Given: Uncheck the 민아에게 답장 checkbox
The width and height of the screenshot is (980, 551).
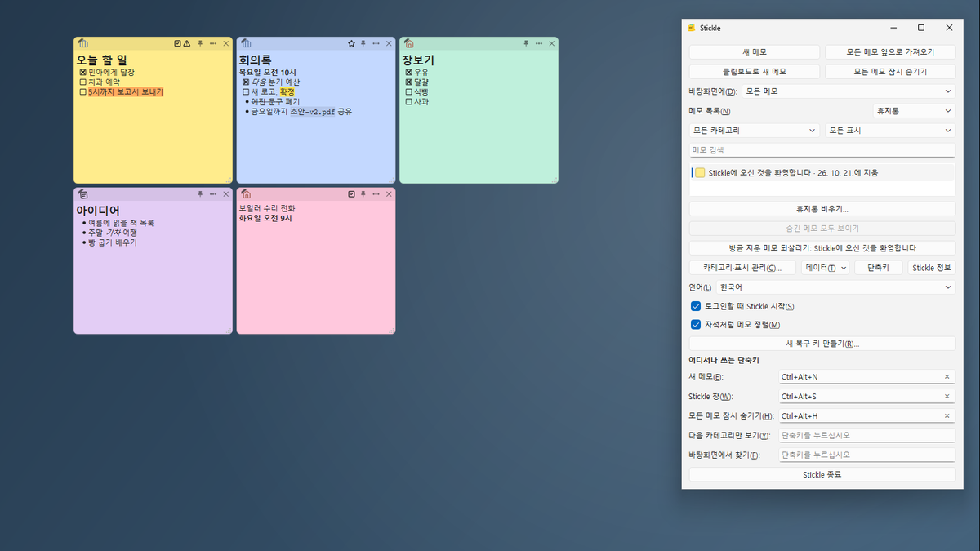Looking at the screenshot, I should 82,73.
